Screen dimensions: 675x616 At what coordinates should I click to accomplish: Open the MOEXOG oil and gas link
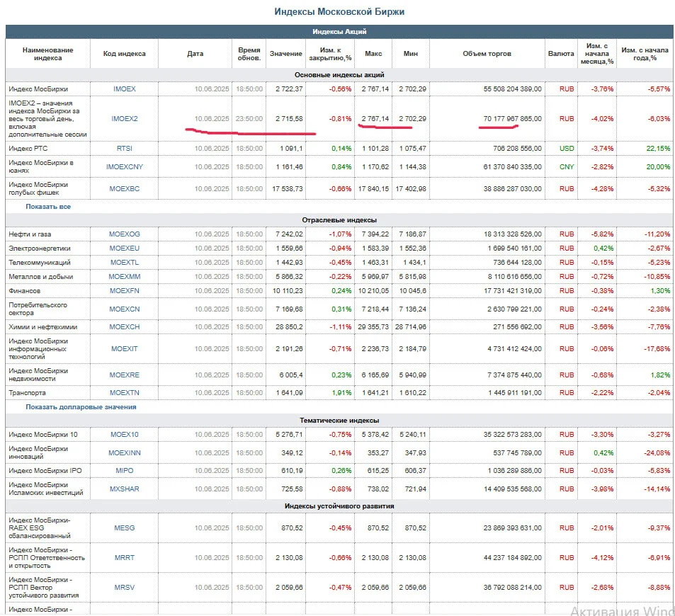(125, 234)
